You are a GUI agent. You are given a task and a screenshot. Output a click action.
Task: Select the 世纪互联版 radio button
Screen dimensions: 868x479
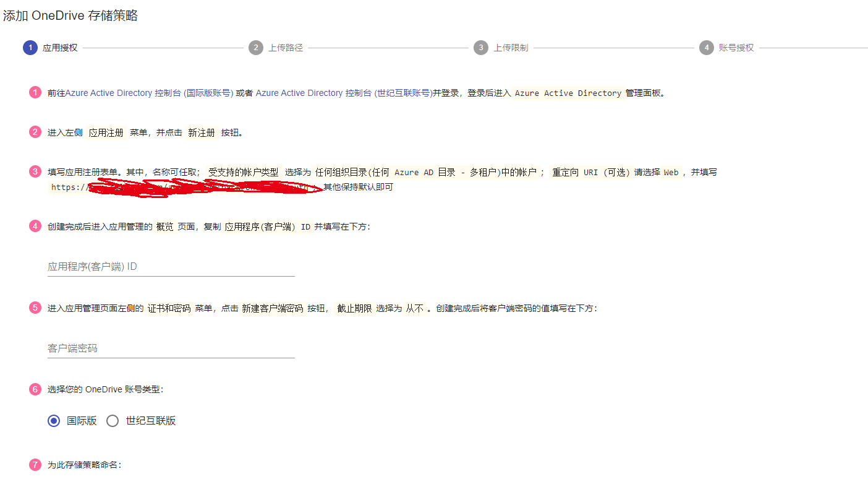click(x=113, y=421)
